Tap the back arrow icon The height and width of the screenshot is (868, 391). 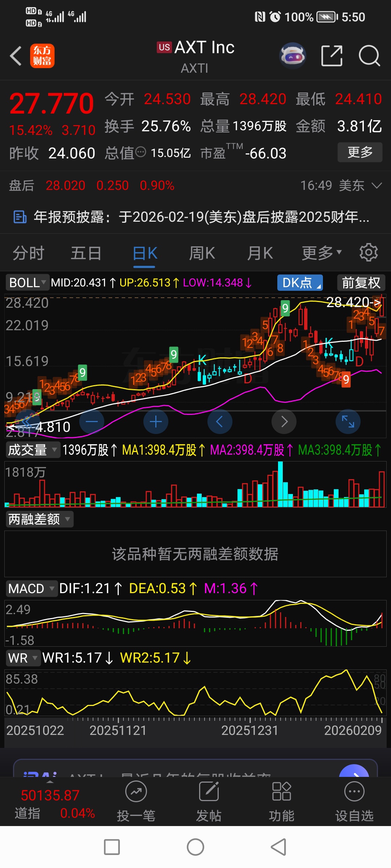click(x=16, y=56)
